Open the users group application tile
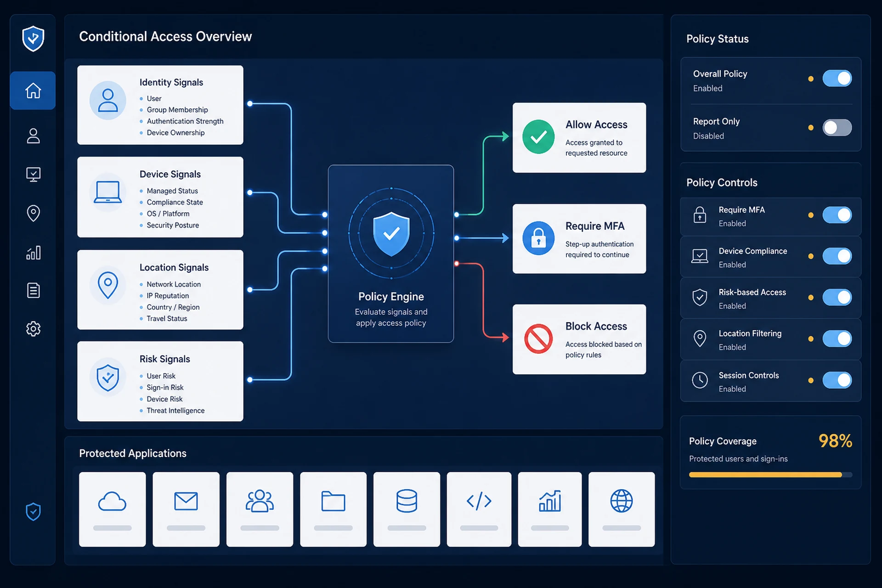Image resolution: width=882 pixels, height=588 pixels. pos(260,509)
